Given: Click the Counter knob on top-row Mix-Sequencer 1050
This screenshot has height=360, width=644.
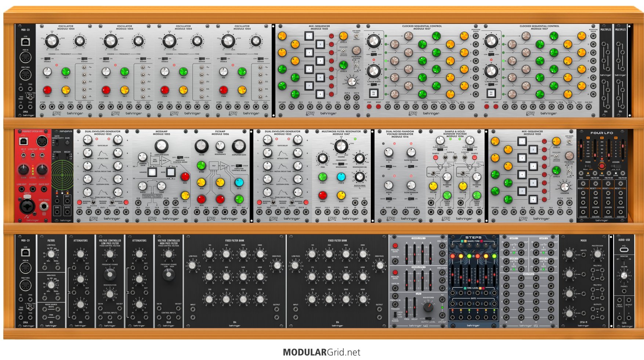Looking at the screenshot, I should tap(352, 81).
